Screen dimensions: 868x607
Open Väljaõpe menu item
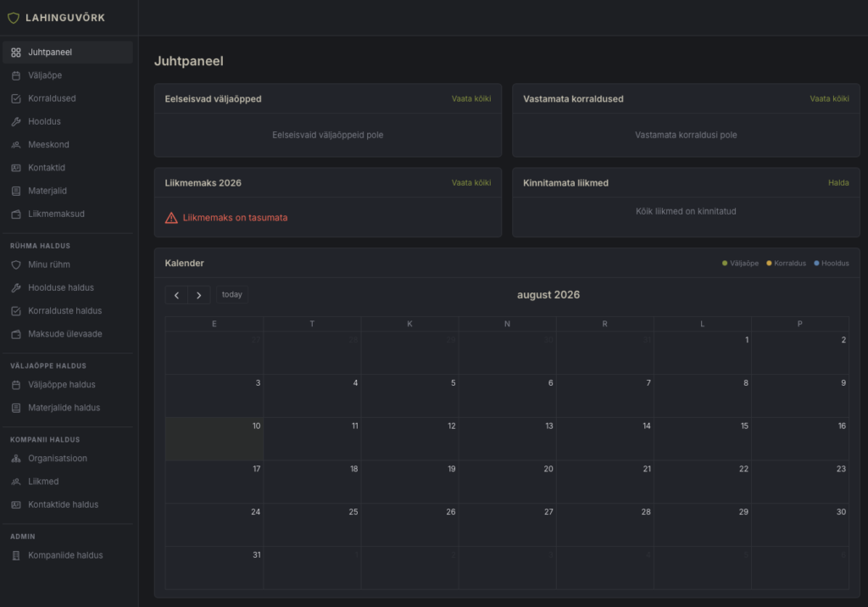(68, 75)
